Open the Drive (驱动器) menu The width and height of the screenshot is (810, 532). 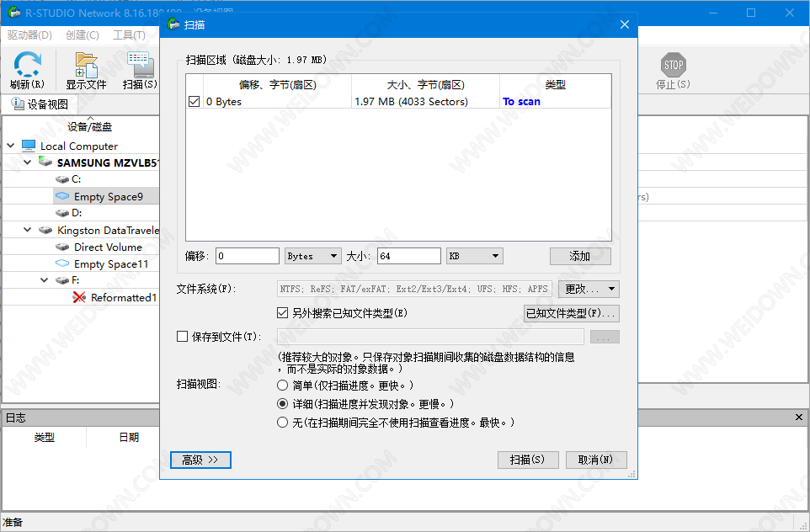29,35
